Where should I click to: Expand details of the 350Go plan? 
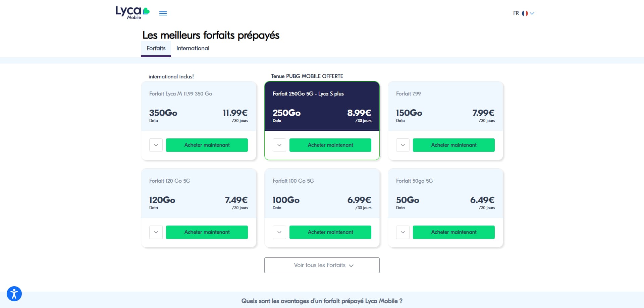pyautogui.click(x=156, y=145)
